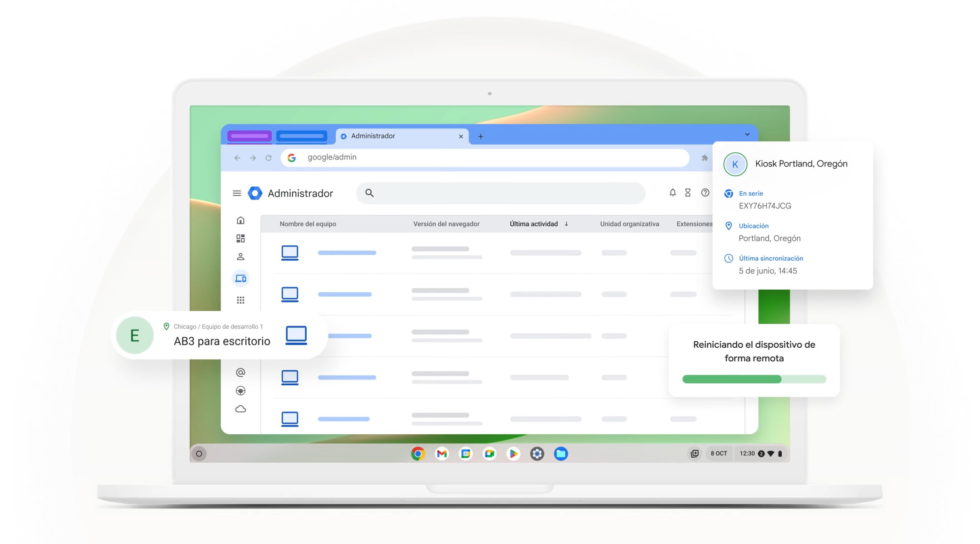Open the Dashboard icon in sidebar

point(240,238)
